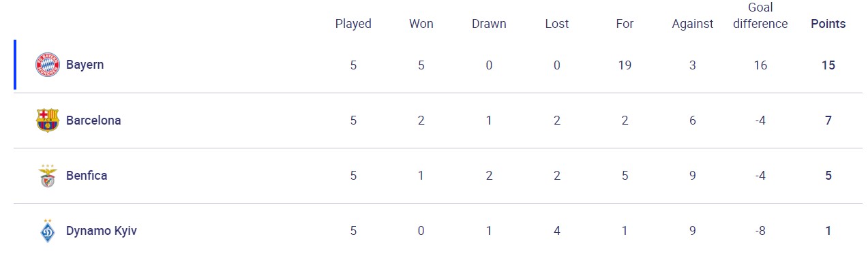The image size is (868, 256).
Task: Select Dynamo Kyiv's -8 goal difference
Action: tap(761, 231)
